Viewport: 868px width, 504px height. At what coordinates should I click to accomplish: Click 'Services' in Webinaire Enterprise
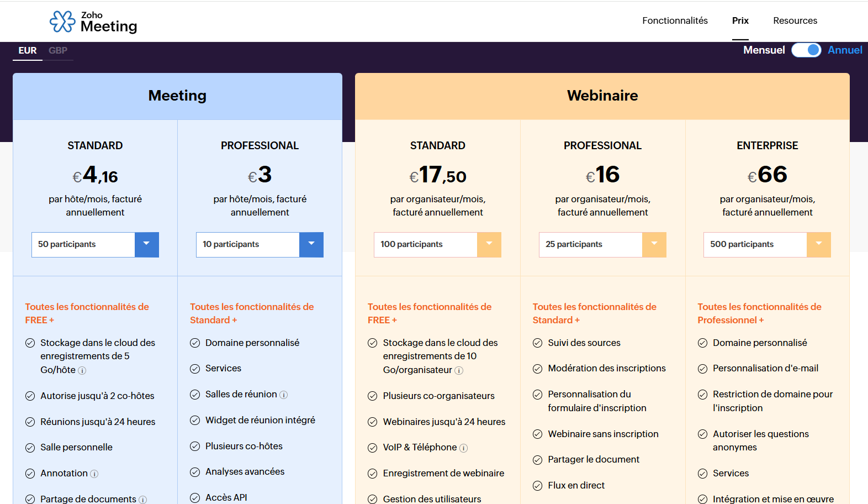[x=731, y=474]
